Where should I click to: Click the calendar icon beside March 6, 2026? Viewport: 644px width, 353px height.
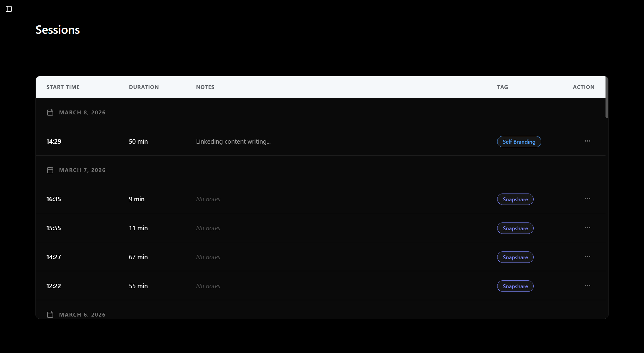[x=50, y=314]
